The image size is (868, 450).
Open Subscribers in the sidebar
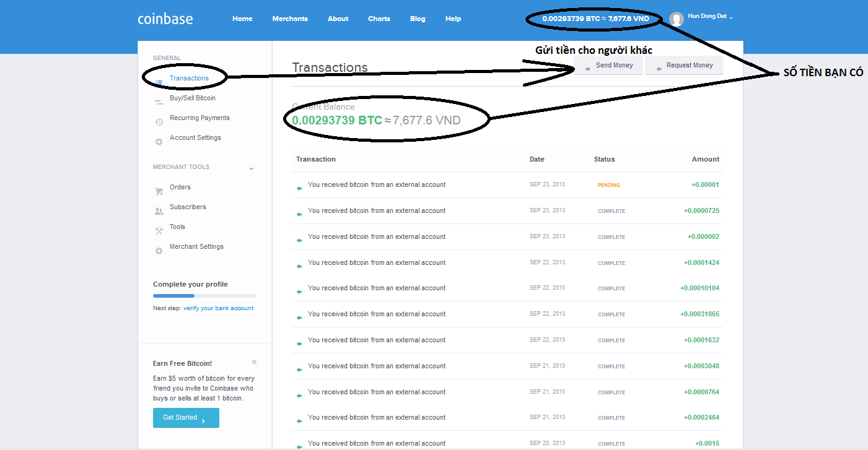coord(188,207)
